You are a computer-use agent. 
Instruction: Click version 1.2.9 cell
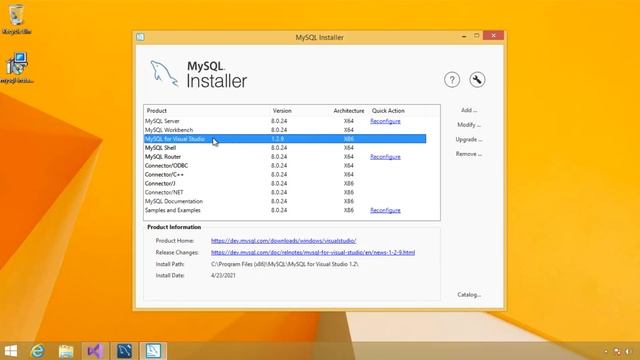point(278,139)
